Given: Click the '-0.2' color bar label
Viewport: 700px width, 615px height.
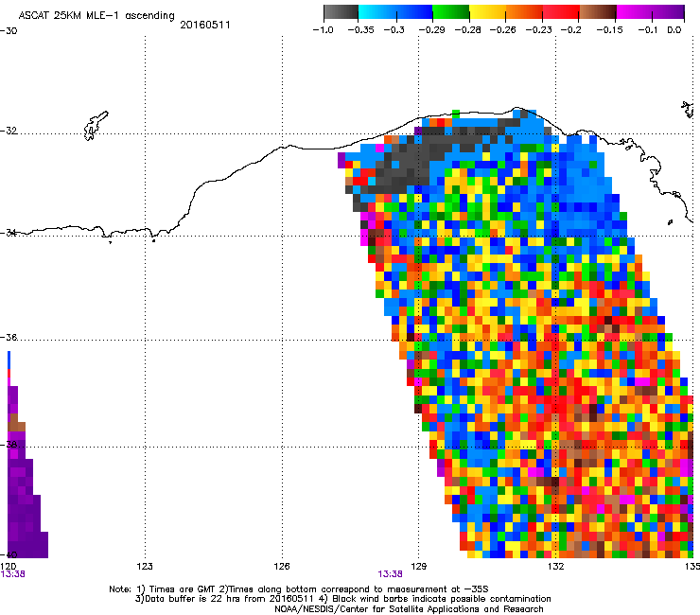Looking at the screenshot, I should point(571,30).
